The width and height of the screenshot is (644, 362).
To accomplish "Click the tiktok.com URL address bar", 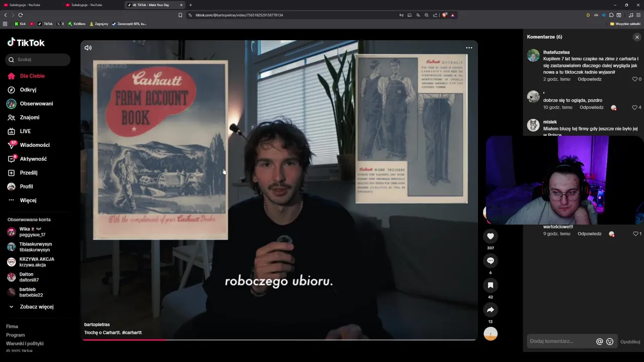I will point(292,15).
